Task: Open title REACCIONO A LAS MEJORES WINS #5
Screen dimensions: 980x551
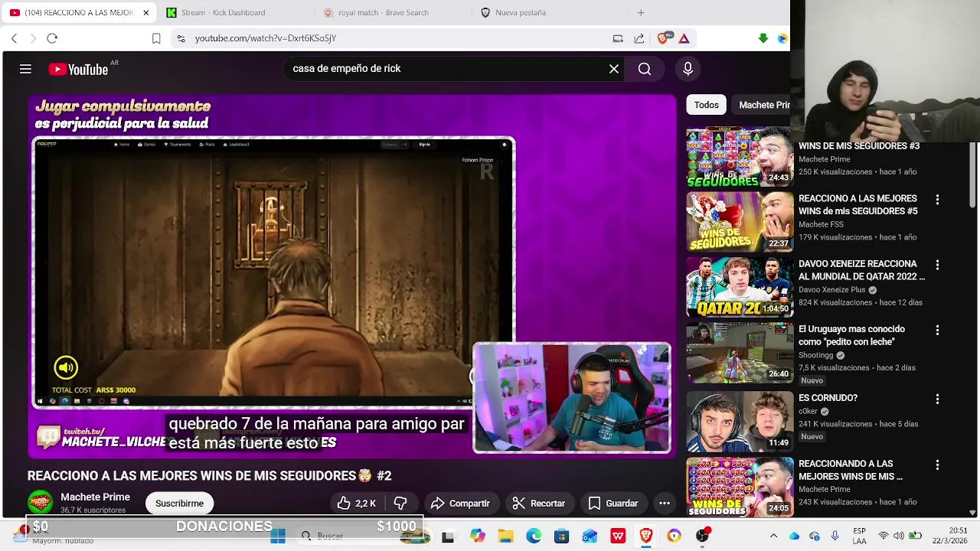Action: coord(857,205)
